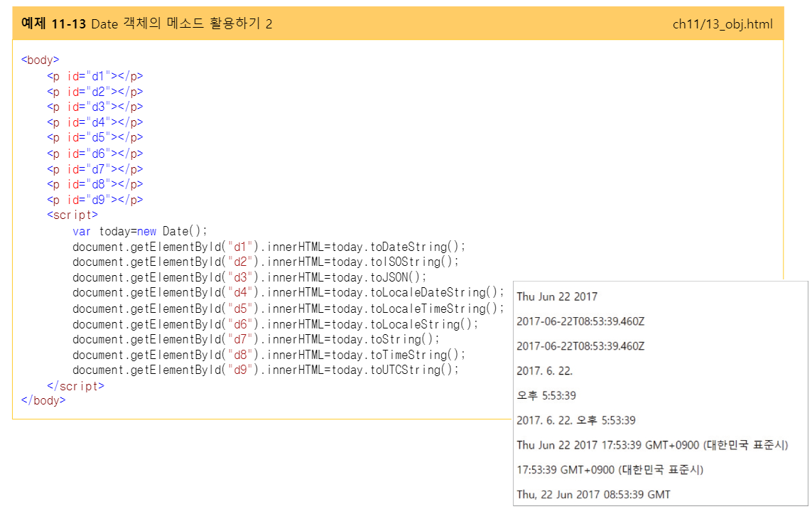The image size is (812, 514).
Task: Click the closing </body> tag
Action: click(x=43, y=400)
